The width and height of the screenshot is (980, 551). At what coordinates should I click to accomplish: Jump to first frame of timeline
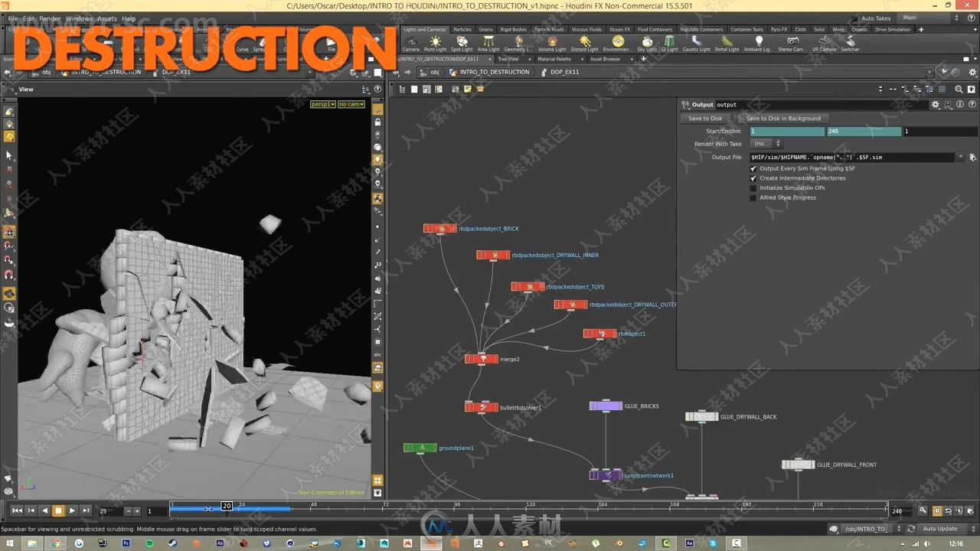[17, 510]
